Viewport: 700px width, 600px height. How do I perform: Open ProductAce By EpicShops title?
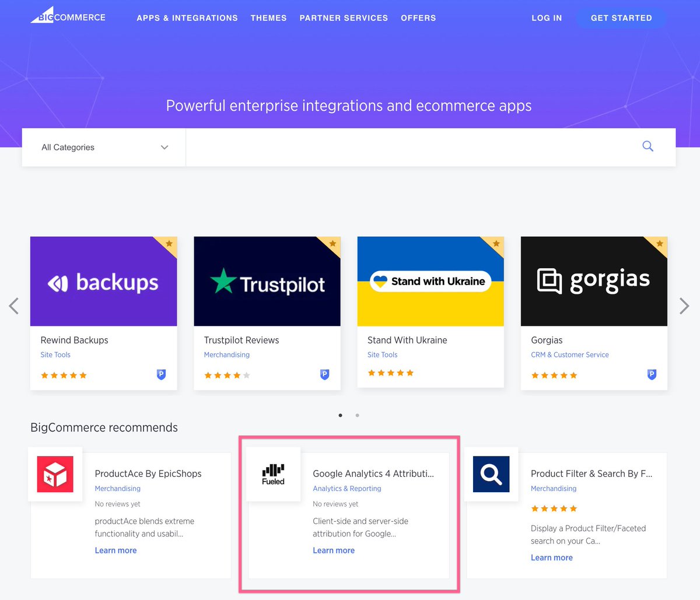point(148,473)
